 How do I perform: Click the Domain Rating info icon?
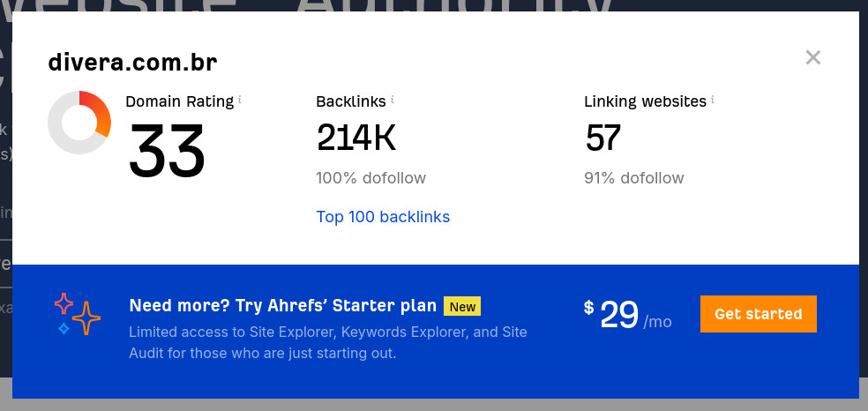pyautogui.click(x=240, y=101)
